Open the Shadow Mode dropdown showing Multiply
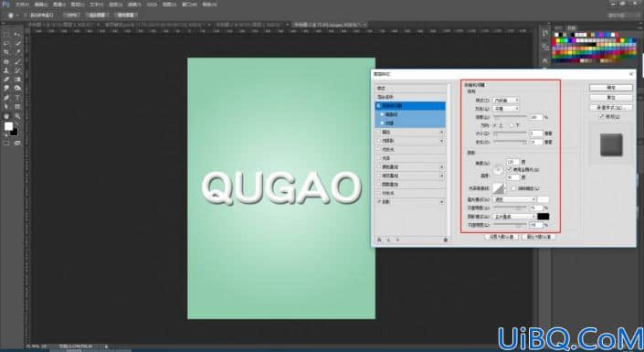Viewport: 644px width, 352px height. pos(514,217)
